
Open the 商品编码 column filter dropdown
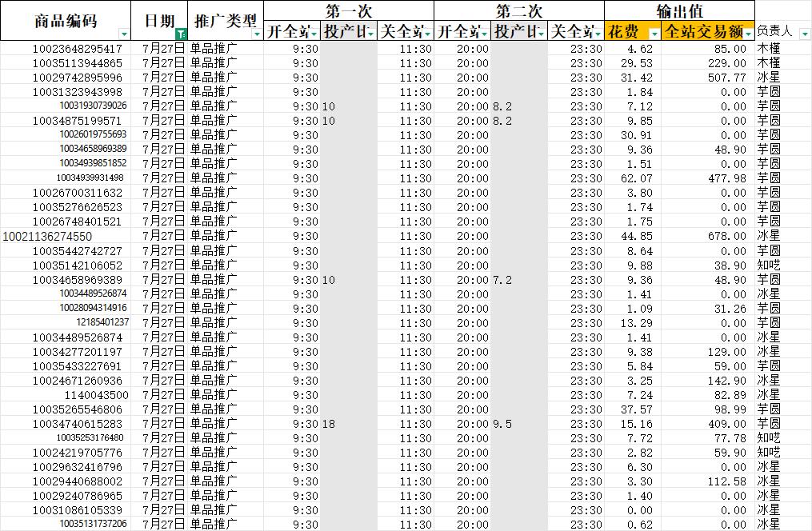(x=124, y=34)
